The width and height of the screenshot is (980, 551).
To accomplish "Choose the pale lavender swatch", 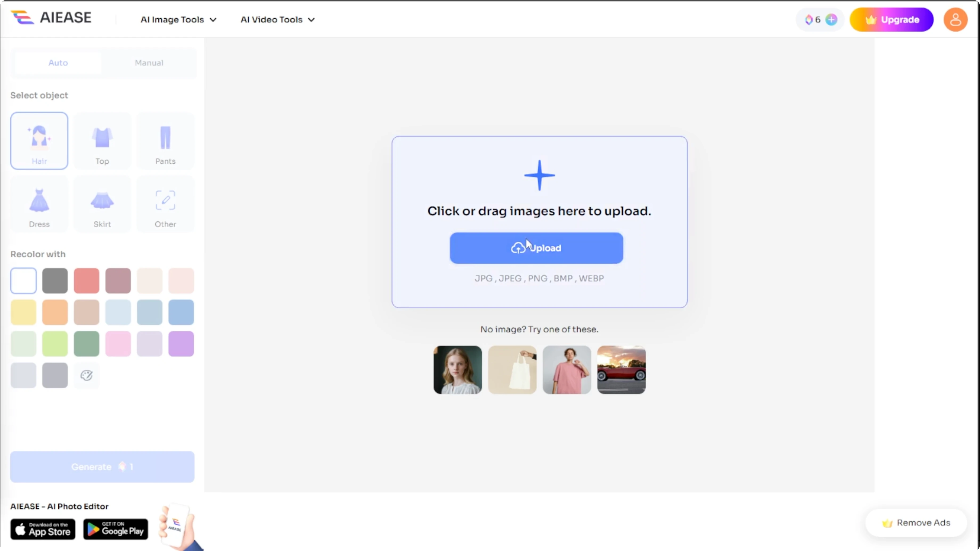I will tap(149, 344).
